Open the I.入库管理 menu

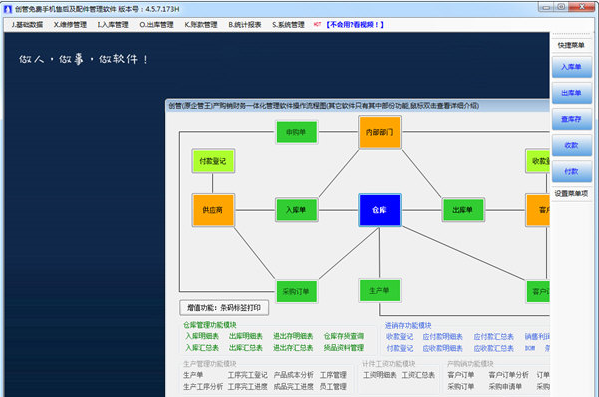point(113,25)
